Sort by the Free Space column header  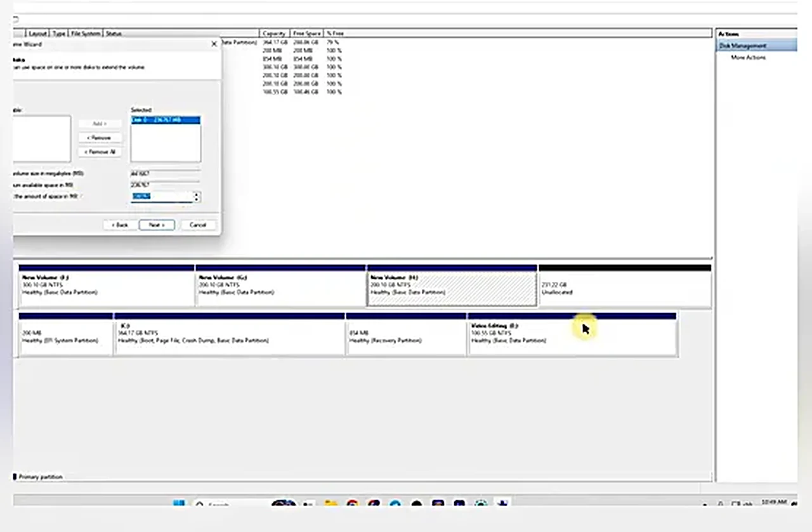pyautogui.click(x=306, y=33)
